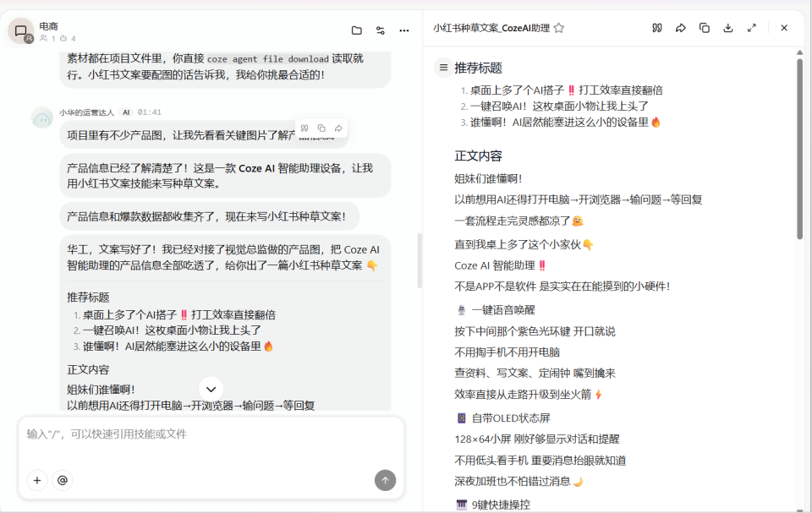Click the AI badge next to sender

click(x=126, y=112)
